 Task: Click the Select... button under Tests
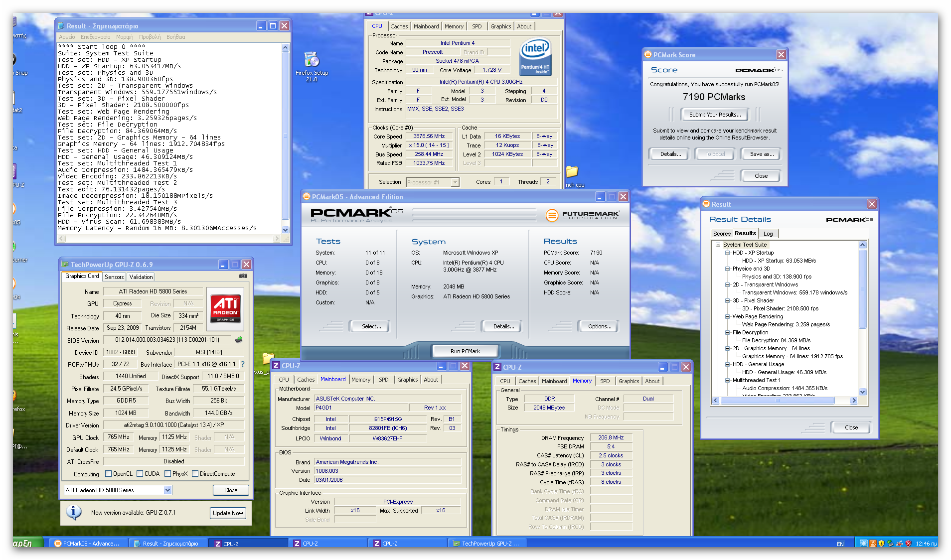coord(371,326)
